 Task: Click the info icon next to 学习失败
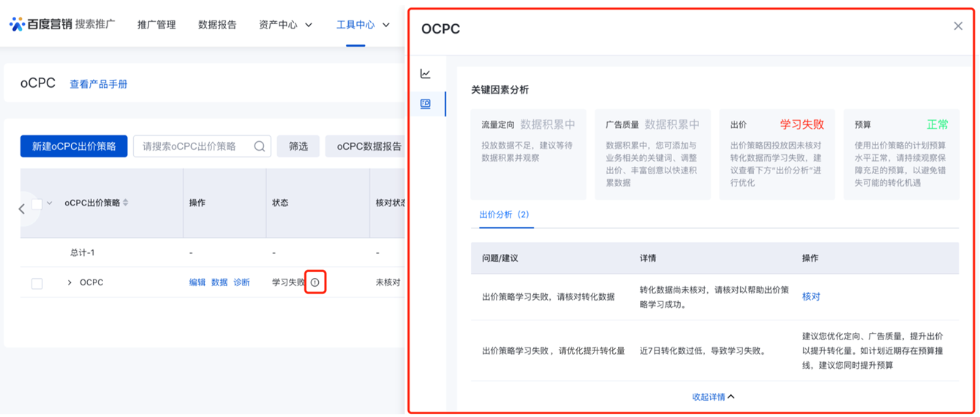pyautogui.click(x=315, y=282)
